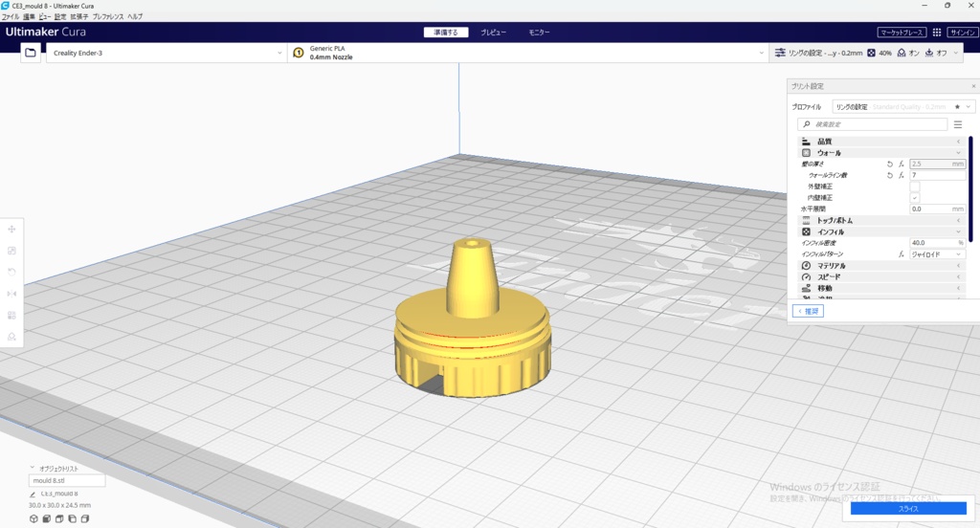Screen dimensions: 980x528
Task: Collapse the object list chevron
Action: tap(32, 468)
